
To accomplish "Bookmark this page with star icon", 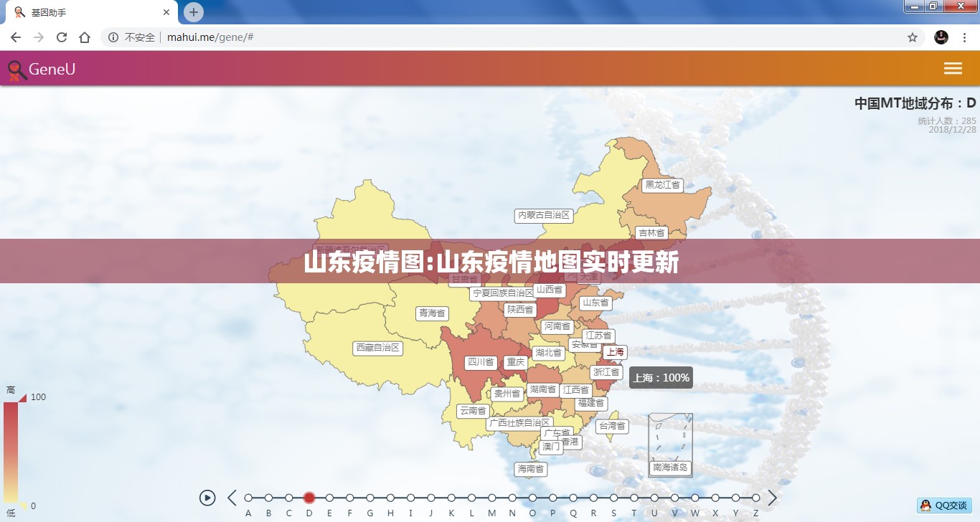I will click(913, 37).
